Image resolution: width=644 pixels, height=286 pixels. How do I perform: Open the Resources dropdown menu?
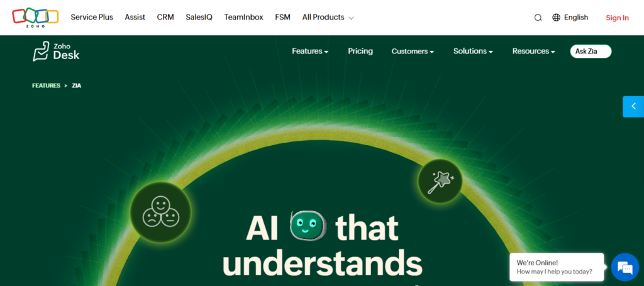tap(534, 52)
